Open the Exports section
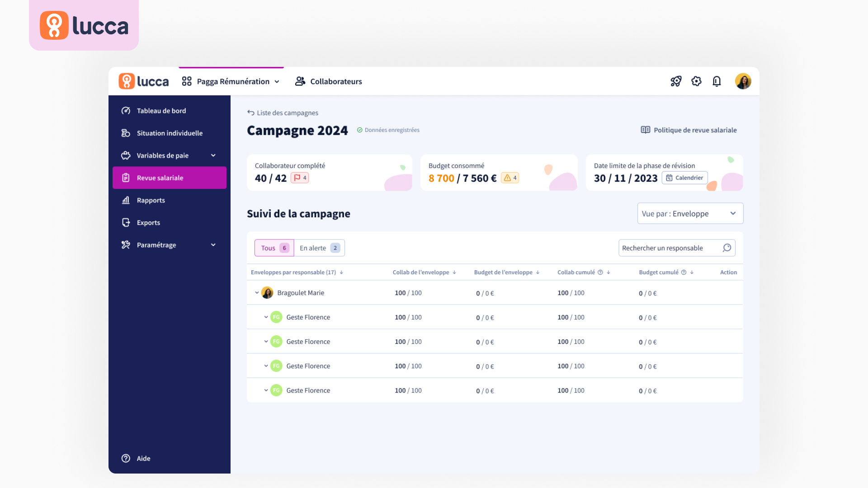868x488 pixels. click(x=148, y=222)
